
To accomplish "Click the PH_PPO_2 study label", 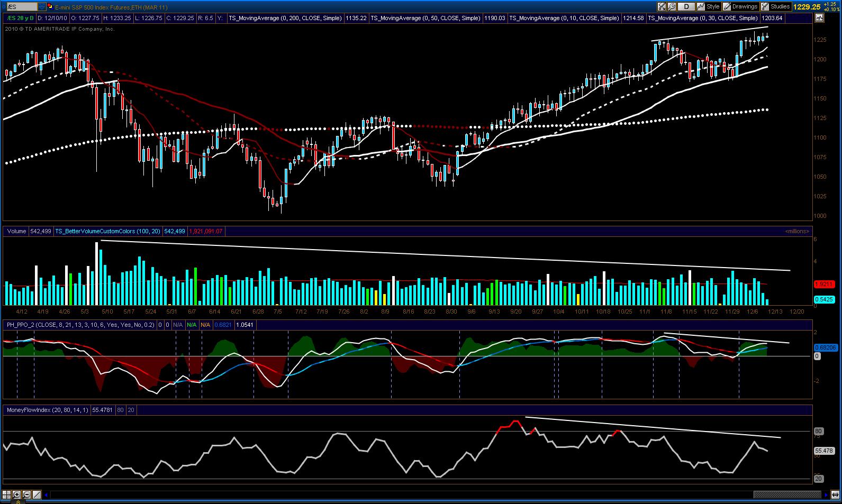I will point(80,325).
